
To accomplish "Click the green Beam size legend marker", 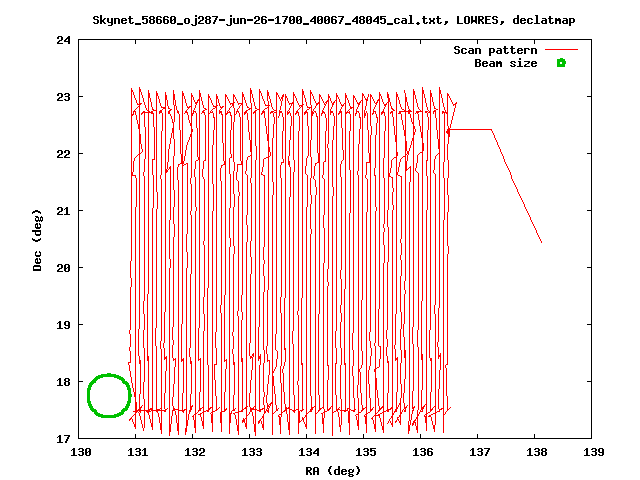I will tap(562, 63).
